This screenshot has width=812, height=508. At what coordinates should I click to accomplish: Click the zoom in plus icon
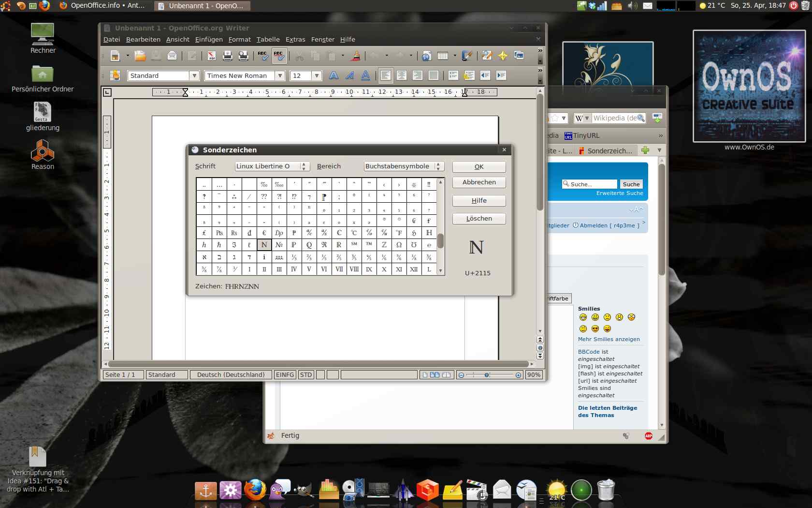518,375
